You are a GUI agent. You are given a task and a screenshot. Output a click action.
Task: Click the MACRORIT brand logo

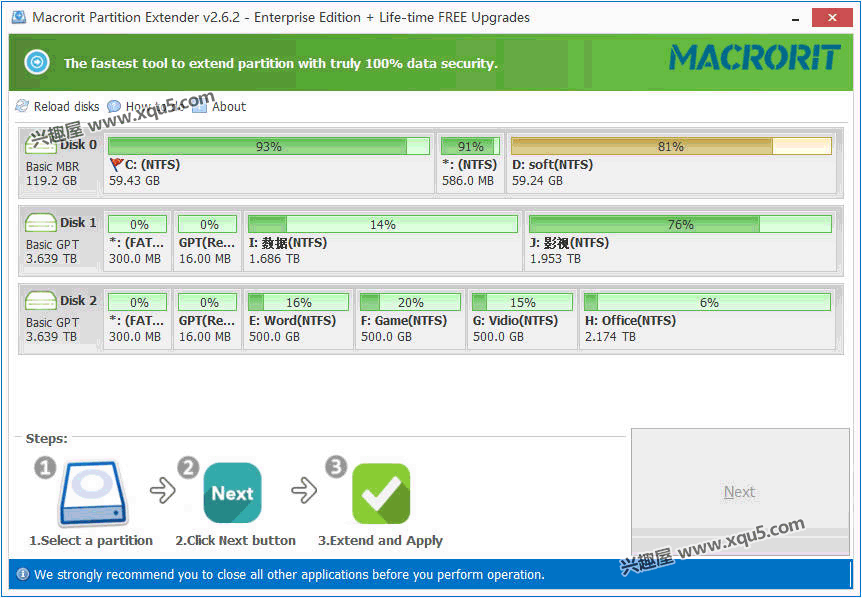tap(755, 58)
